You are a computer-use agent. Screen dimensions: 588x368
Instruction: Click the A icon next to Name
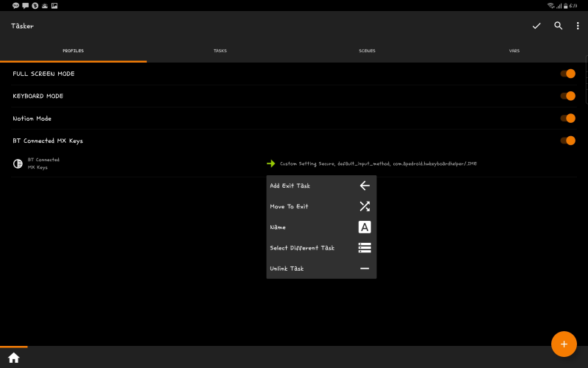[365, 227]
